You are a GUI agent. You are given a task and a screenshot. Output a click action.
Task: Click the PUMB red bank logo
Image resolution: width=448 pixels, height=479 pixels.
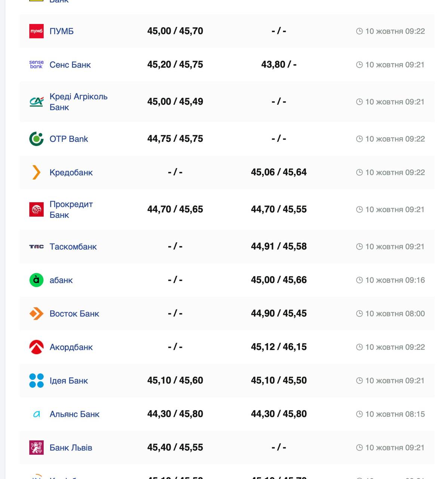point(36,31)
